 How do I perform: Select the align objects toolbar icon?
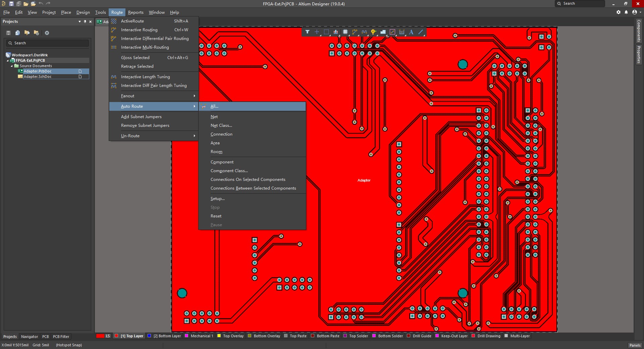pyautogui.click(x=336, y=32)
